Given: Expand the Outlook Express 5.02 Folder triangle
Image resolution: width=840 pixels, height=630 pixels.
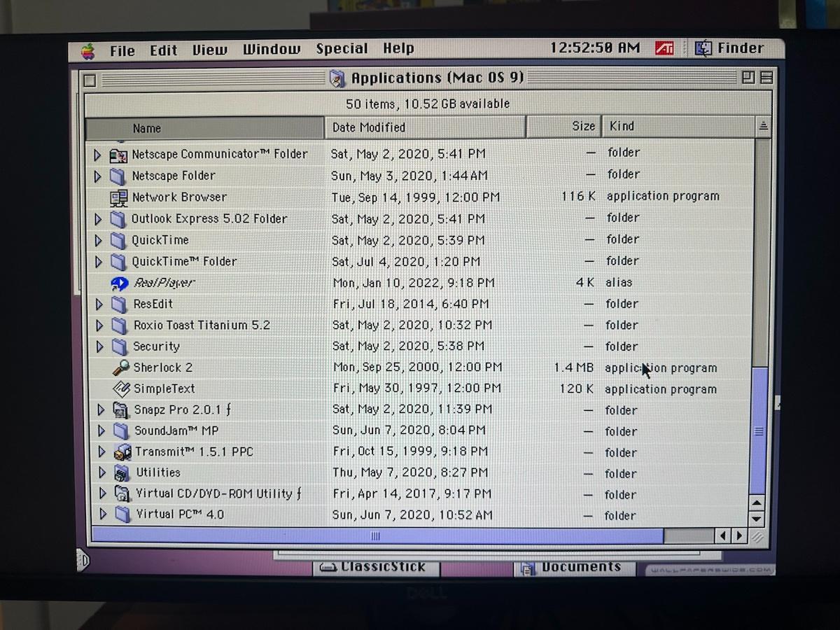Looking at the screenshot, I should (x=98, y=220).
